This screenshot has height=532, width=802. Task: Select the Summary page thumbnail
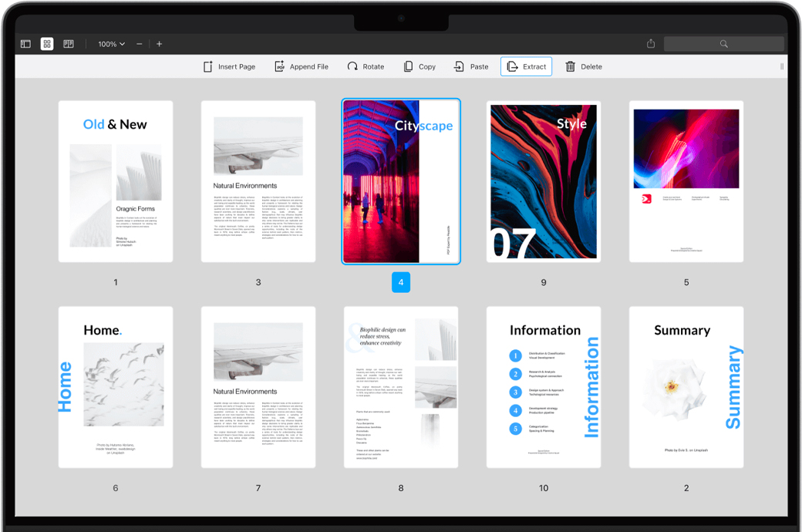tap(686, 387)
